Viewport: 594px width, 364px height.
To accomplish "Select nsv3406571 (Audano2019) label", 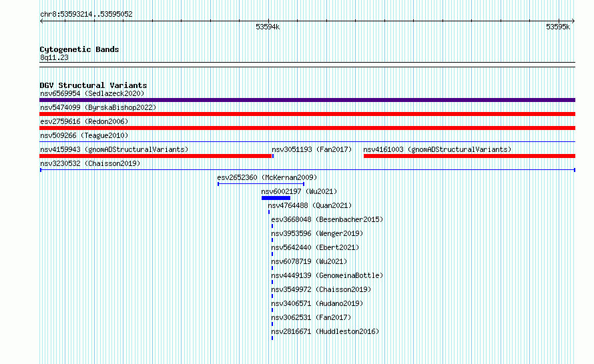I will tap(317, 303).
